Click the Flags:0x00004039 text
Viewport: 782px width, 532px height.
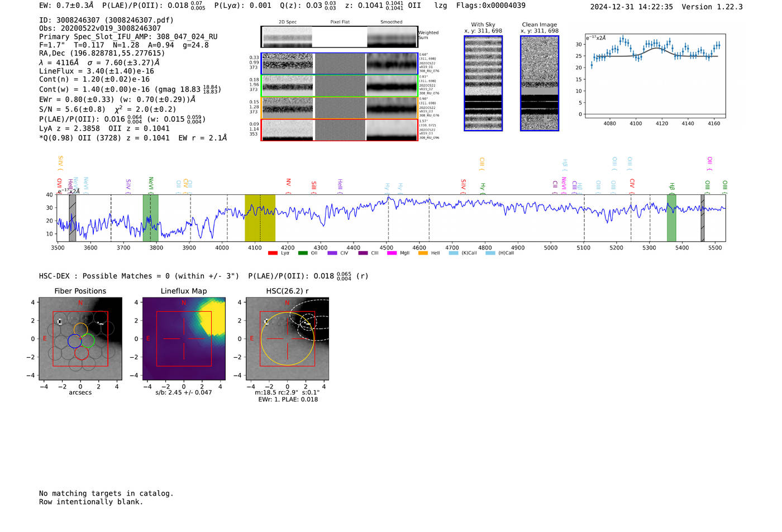tap(490, 6)
